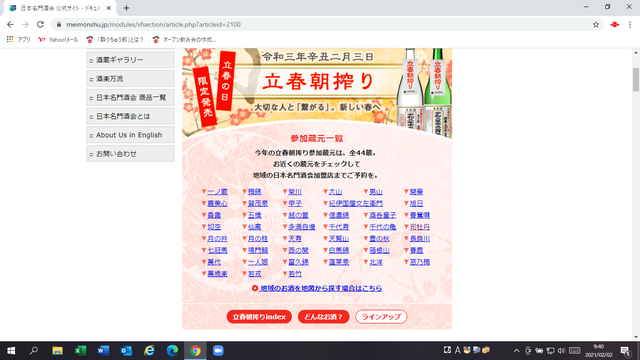This screenshot has height=360, width=640.
Task: Launch Outlook from the taskbar
Action: (x=127, y=351)
